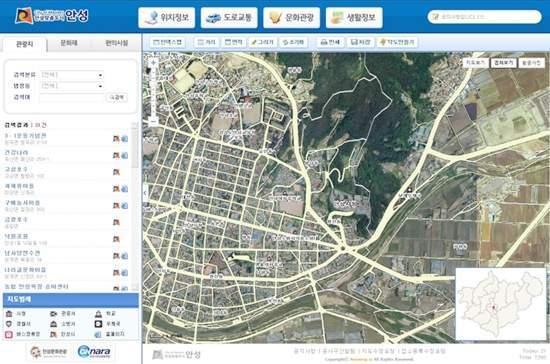550x364 pixels.
Task: Open the e-nara banner link
Action: point(94,352)
